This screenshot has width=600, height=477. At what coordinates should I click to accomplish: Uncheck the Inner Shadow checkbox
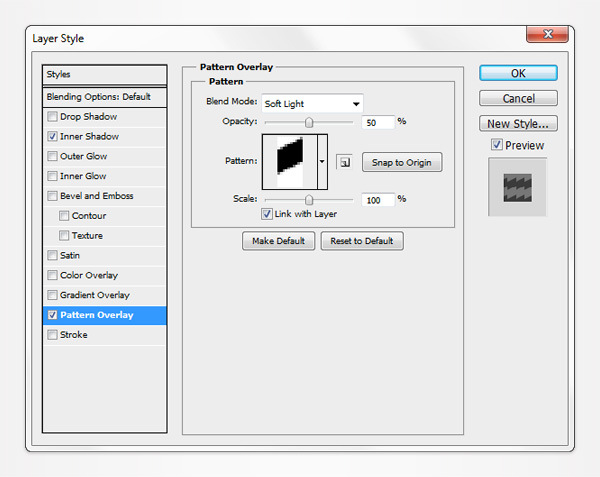click(52, 136)
